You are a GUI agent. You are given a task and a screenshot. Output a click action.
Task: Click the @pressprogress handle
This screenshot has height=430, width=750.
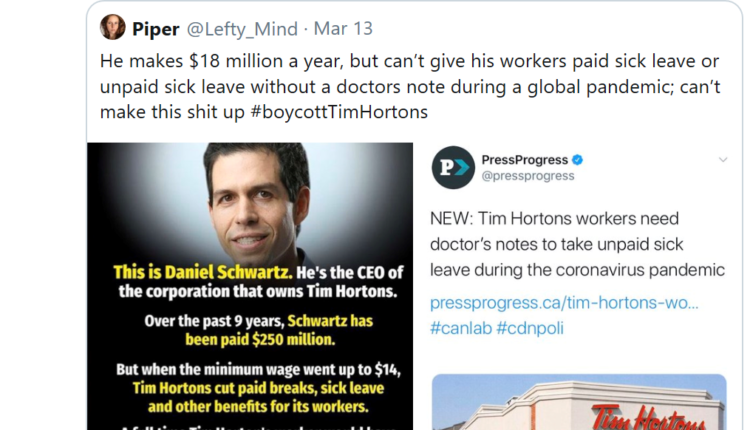tap(527, 176)
